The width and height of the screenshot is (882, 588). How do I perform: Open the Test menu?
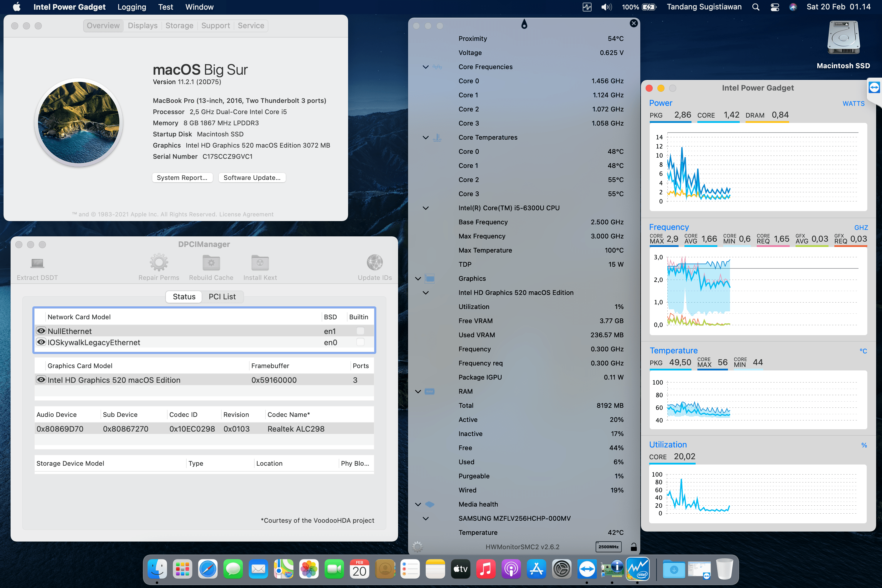tap(165, 7)
